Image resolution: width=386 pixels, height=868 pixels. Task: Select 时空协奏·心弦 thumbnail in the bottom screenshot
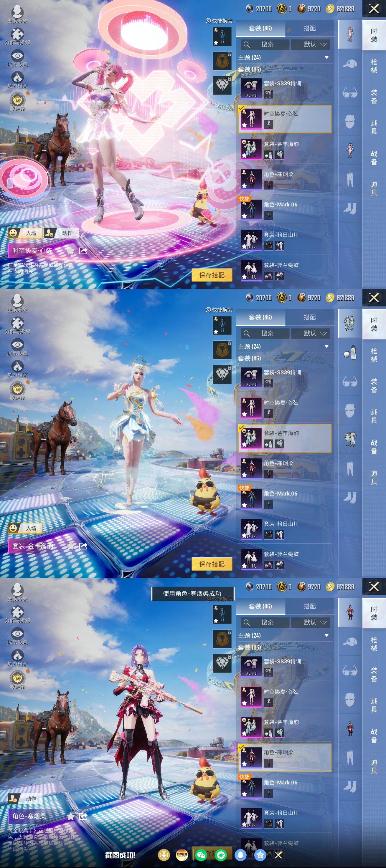[251, 697]
